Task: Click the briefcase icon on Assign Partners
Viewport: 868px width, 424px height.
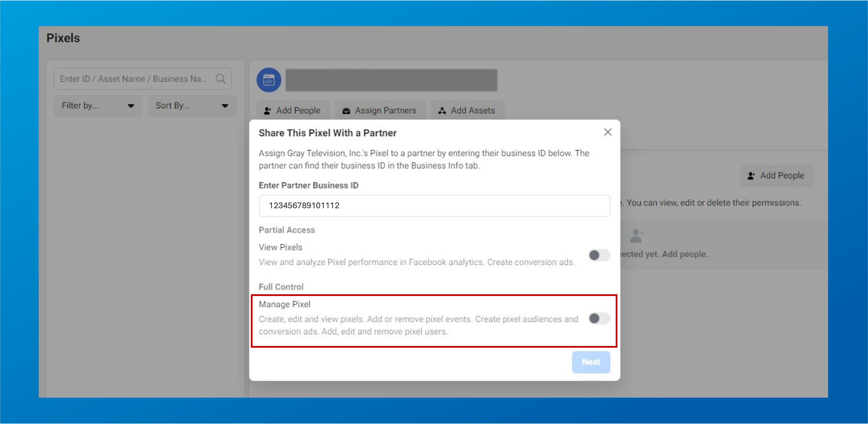Action: pyautogui.click(x=346, y=111)
